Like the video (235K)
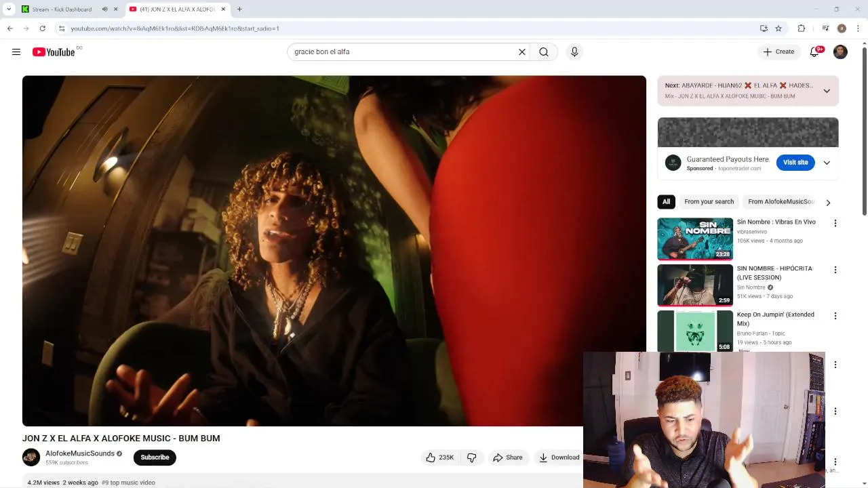 tap(439, 457)
